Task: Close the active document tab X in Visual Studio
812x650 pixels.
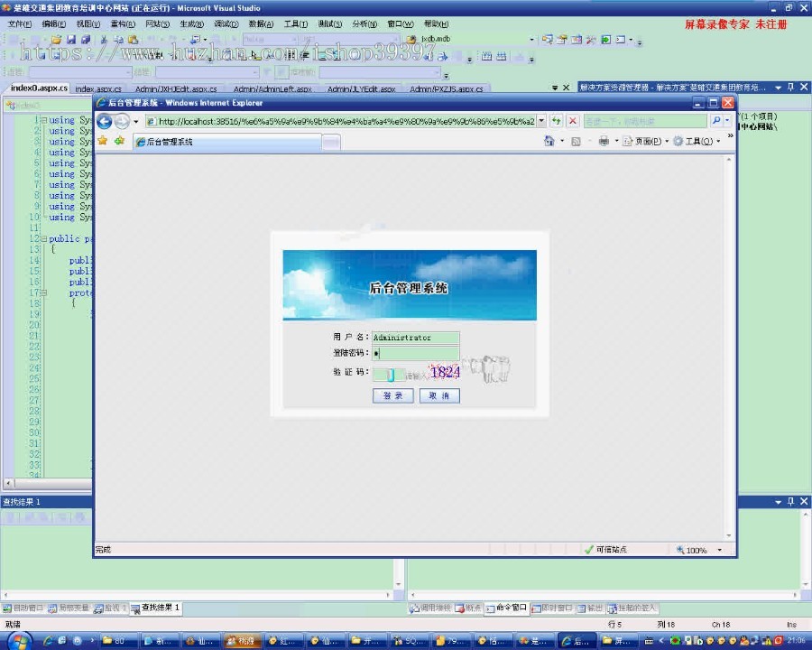Action: (x=566, y=88)
